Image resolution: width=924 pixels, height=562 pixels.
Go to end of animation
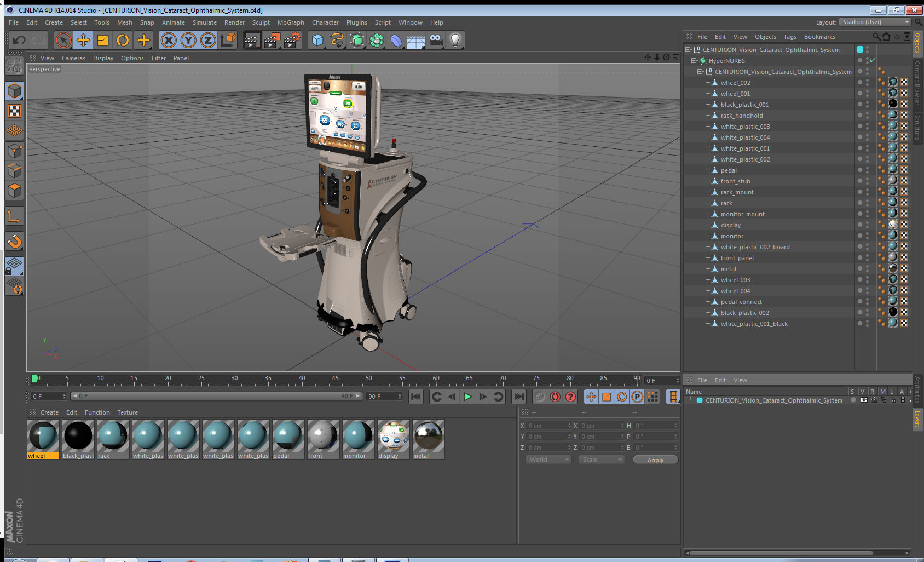click(x=518, y=397)
